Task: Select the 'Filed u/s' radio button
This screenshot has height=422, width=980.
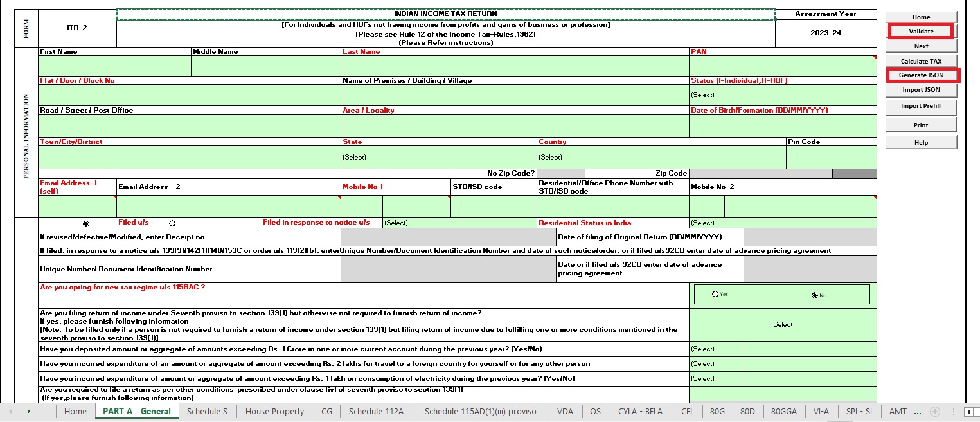Action: (87, 223)
